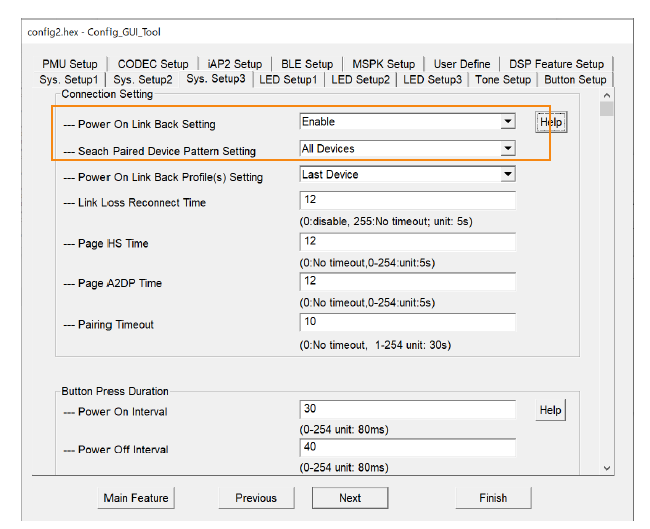Click the Finish button

(493, 498)
